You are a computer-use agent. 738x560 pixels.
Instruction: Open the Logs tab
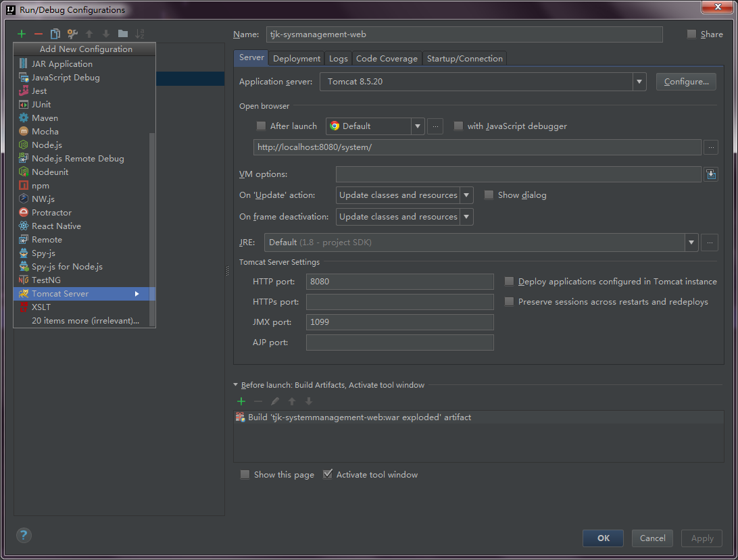click(x=338, y=58)
